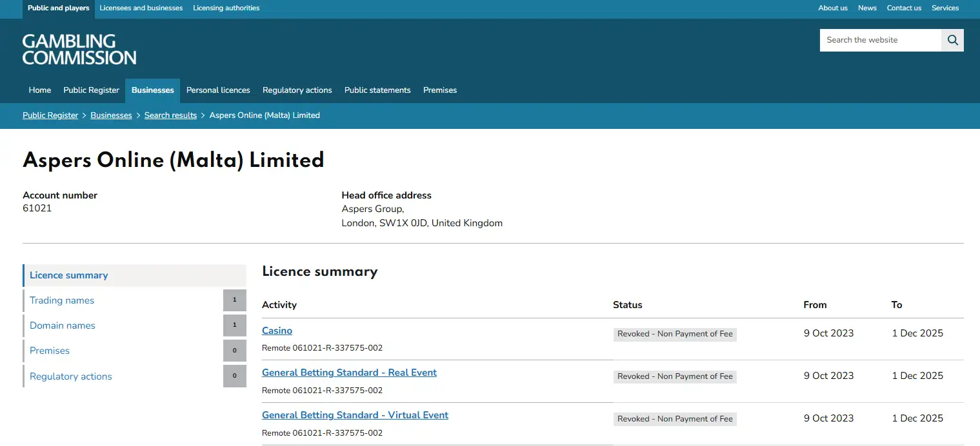Click the sidebar Premises count badge
The image size is (980, 446).
click(x=235, y=351)
